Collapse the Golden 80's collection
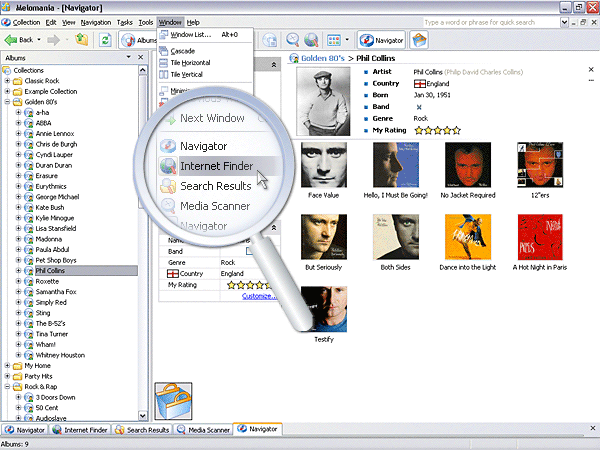 click(x=8, y=102)
